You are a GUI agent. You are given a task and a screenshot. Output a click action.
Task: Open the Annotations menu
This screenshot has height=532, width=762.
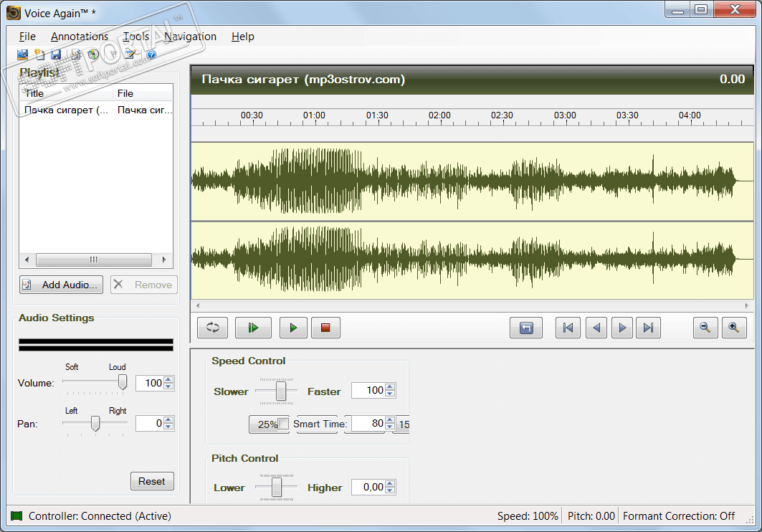click(80, 37)
